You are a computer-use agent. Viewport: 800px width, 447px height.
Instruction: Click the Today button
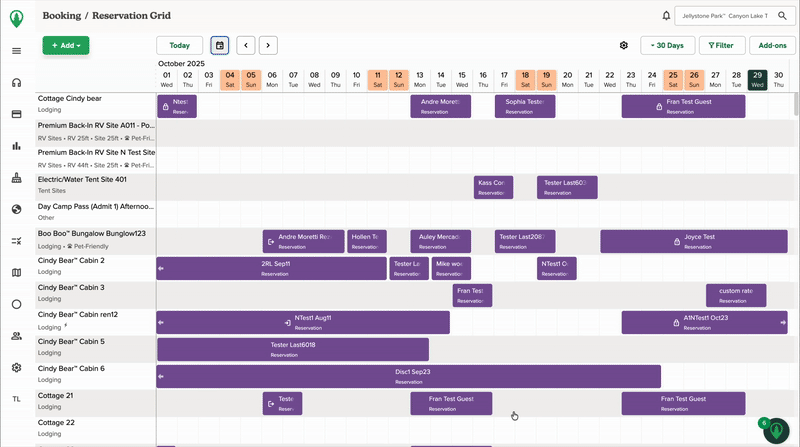pyautogui.click(x=180, y=45)
